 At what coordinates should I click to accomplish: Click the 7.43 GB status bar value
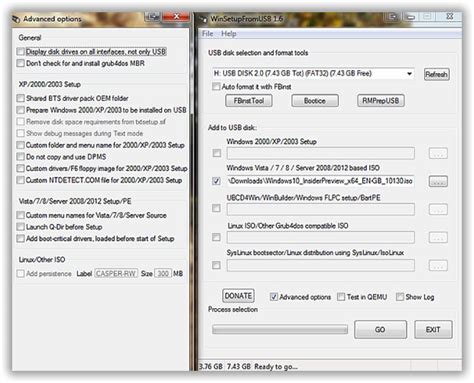[x=239, y=367]
